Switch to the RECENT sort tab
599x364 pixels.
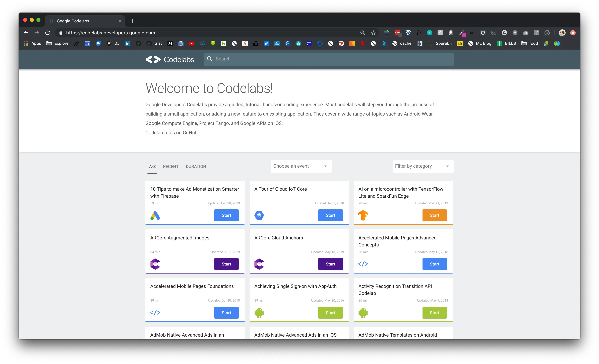tap(171, 167)
